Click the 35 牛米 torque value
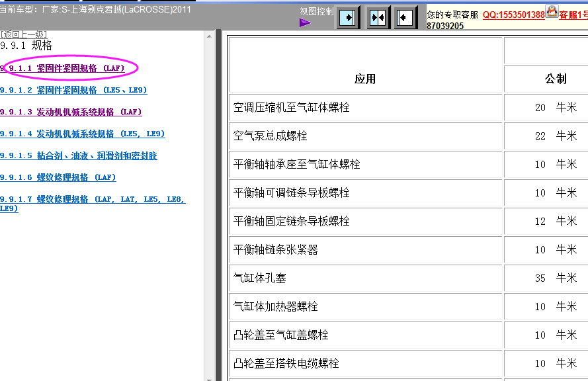This screenshot has width=588, height=381. (556, 278)
